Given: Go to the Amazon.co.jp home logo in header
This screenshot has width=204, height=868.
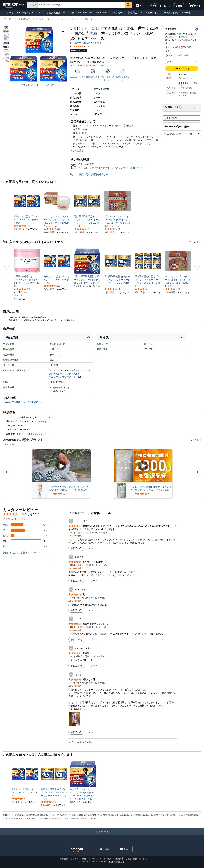Looking at the screenshot, I should [13, 5].
